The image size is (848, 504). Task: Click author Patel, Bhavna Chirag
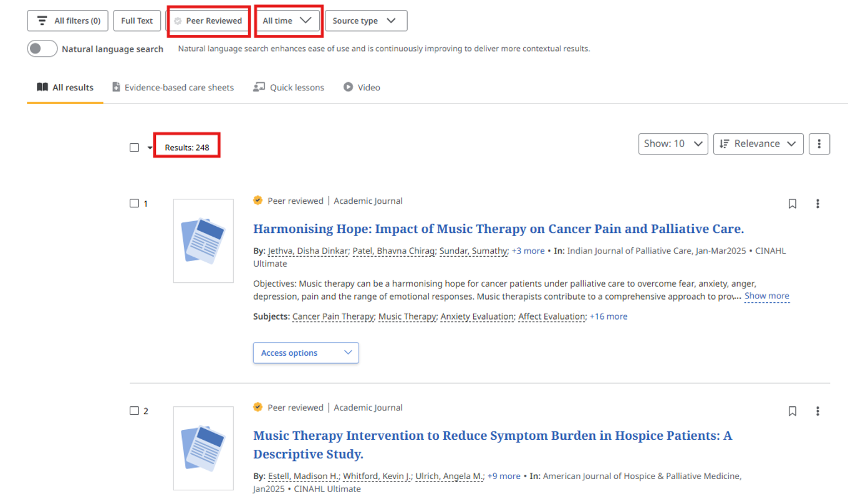click(x=394, y=250)
